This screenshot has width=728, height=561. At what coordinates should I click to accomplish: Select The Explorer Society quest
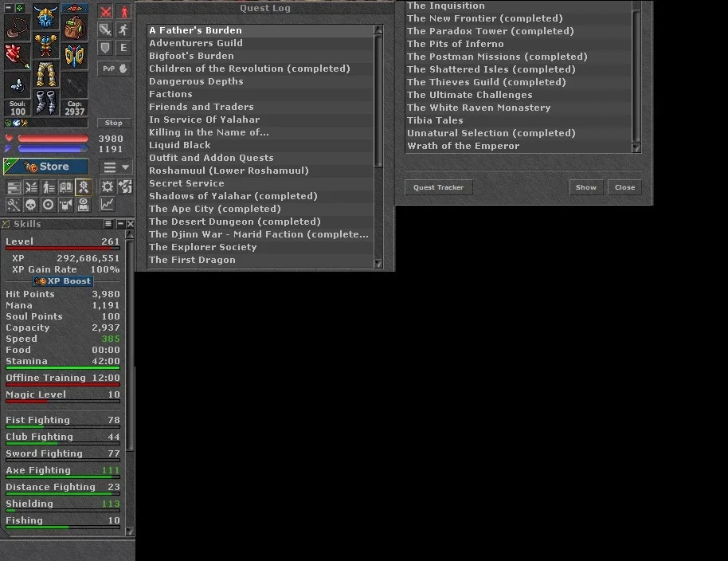(260, 247)
